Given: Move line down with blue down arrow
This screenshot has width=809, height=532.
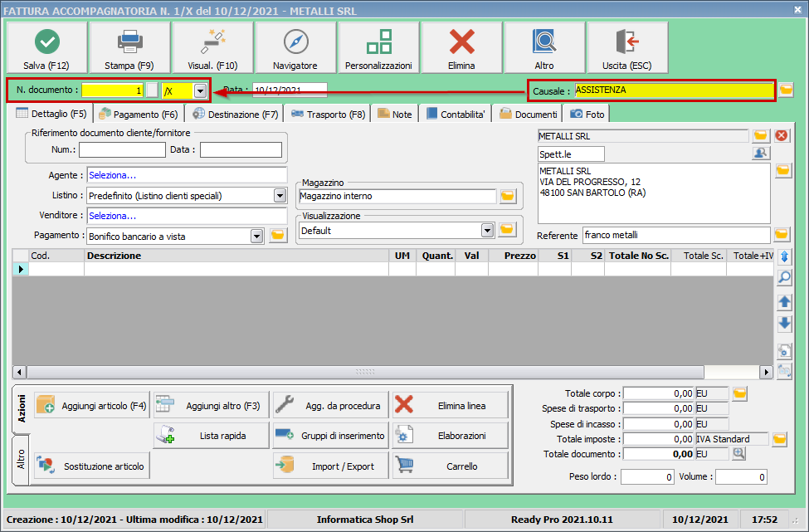Looking at the screenshot, I should (x=784, y=324).
